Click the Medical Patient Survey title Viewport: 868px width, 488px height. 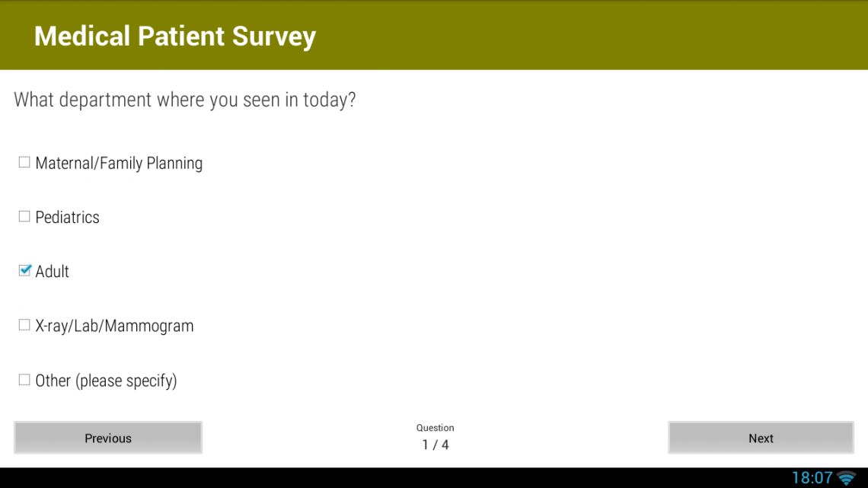[x=175, y=36]
